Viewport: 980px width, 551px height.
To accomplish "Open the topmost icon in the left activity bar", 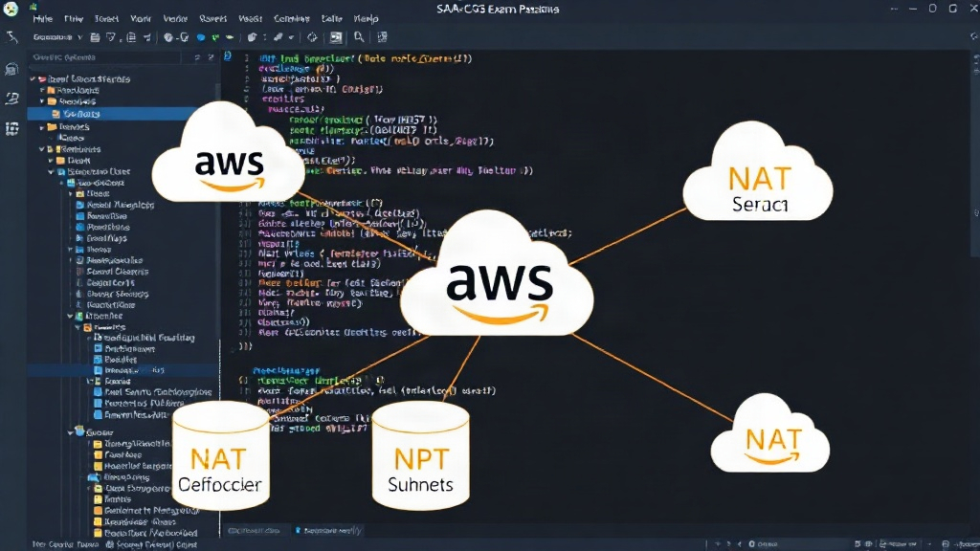I will [11, 37].
